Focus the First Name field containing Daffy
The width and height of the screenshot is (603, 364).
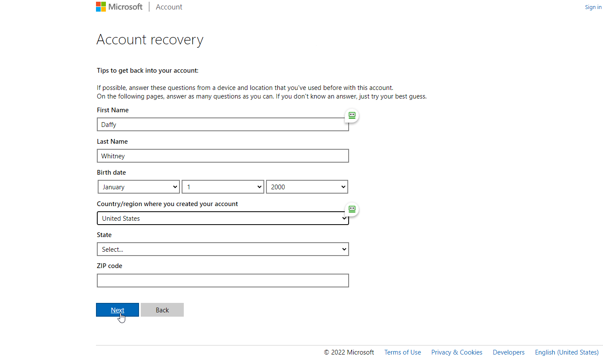(223, 124)
